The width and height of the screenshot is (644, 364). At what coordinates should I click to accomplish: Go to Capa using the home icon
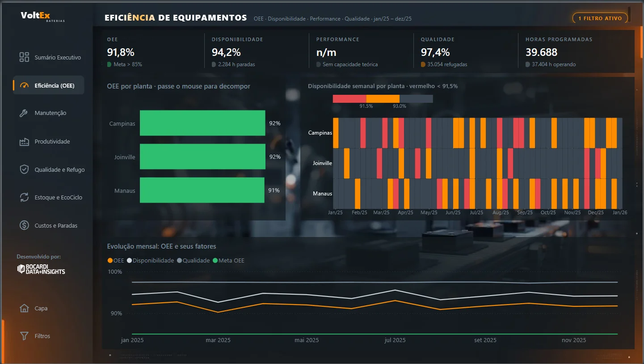(24, 308)
